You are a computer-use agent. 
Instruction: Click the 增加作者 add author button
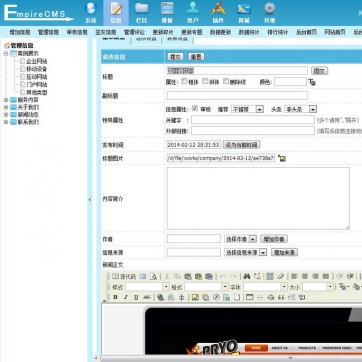point(274,239)
